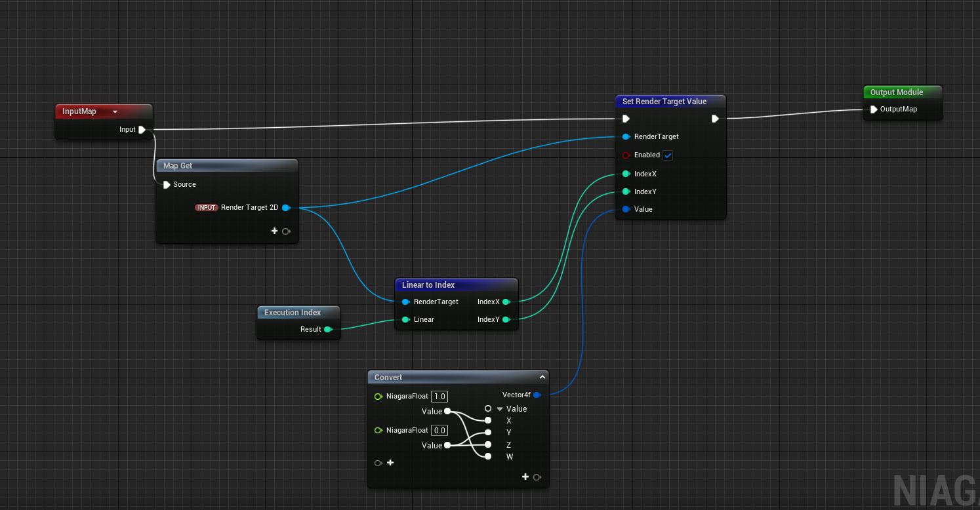Click the plus icon on Map Get node
This screenshot has width=980, height=510.
(x=274, y=231)
